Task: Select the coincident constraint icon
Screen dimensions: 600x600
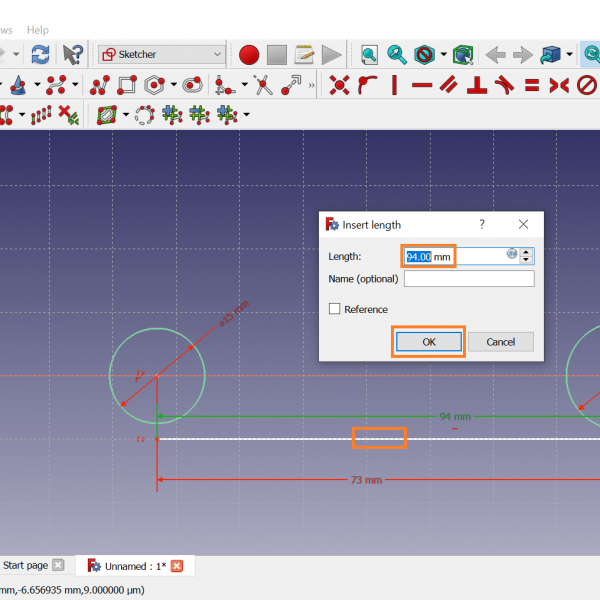Action: click(340, 86)
